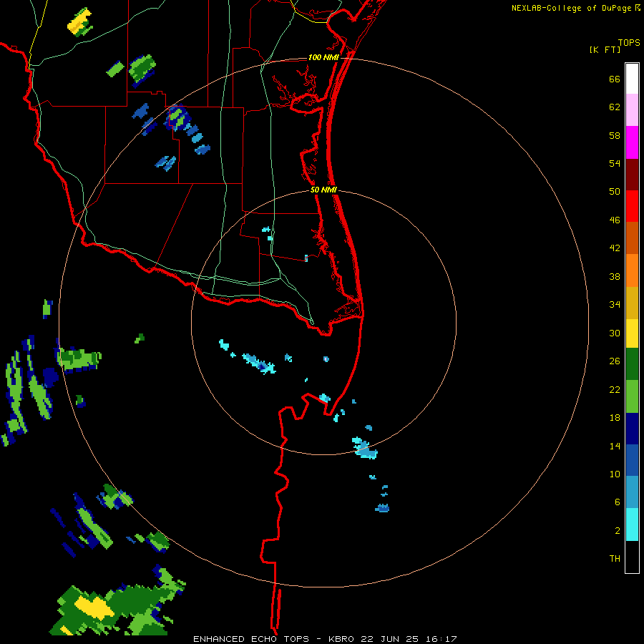The image size is (644, 644).
Task: Click the 16:17 timestamp
Action: click(441, 639)
